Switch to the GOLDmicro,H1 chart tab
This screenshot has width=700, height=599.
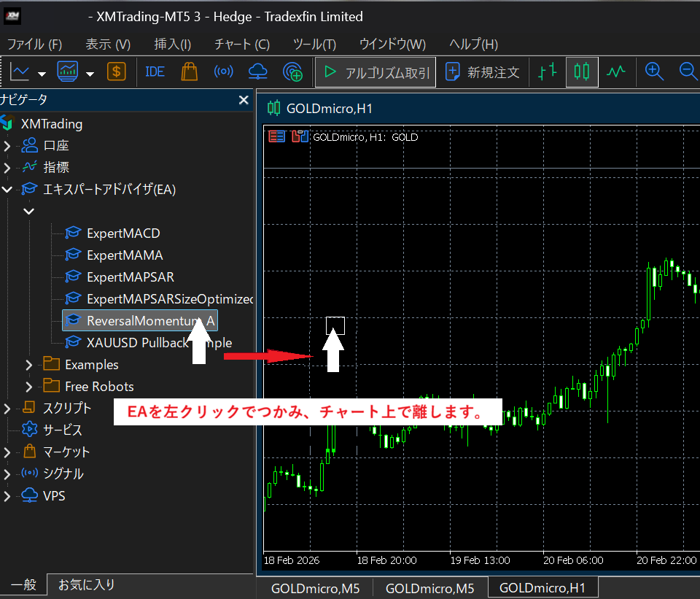(543, 588)
